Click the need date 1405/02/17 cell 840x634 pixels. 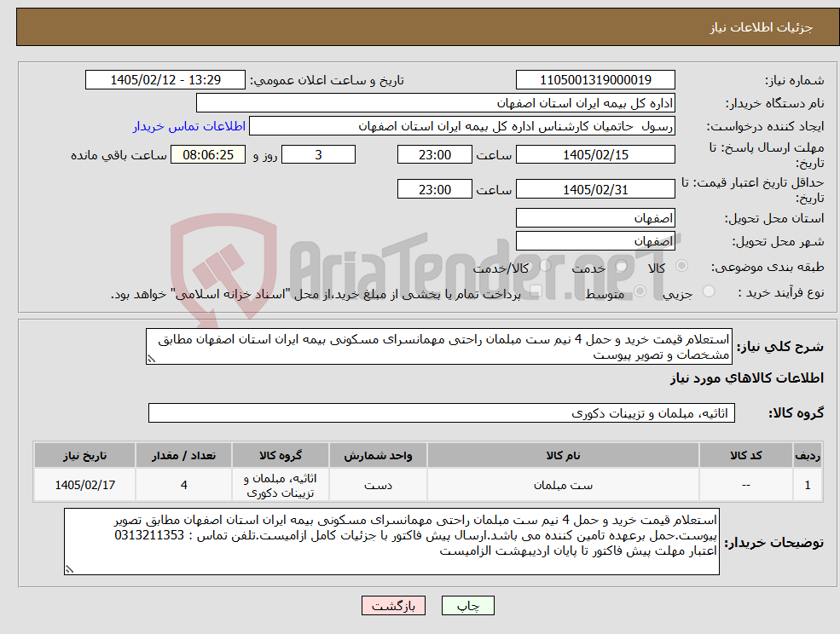point(84,485)
